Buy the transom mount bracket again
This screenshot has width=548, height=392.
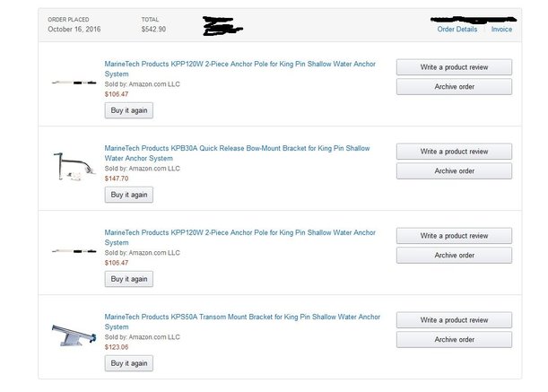click(x=129, y=363)
